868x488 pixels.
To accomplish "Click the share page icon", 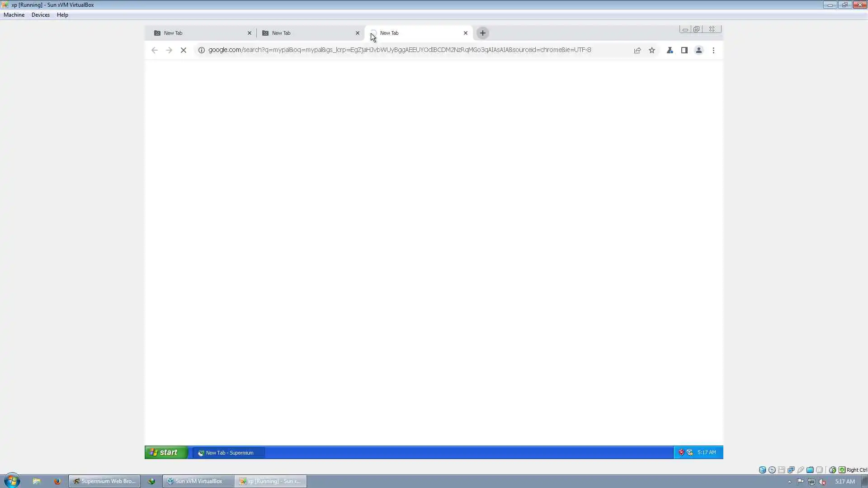I will [x=637, y=50].
